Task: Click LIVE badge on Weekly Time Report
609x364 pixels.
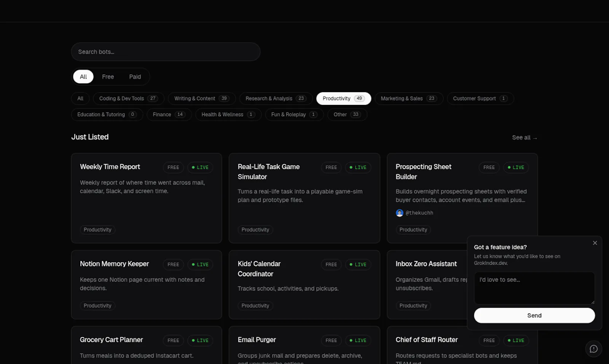Action: coord(200,167)
